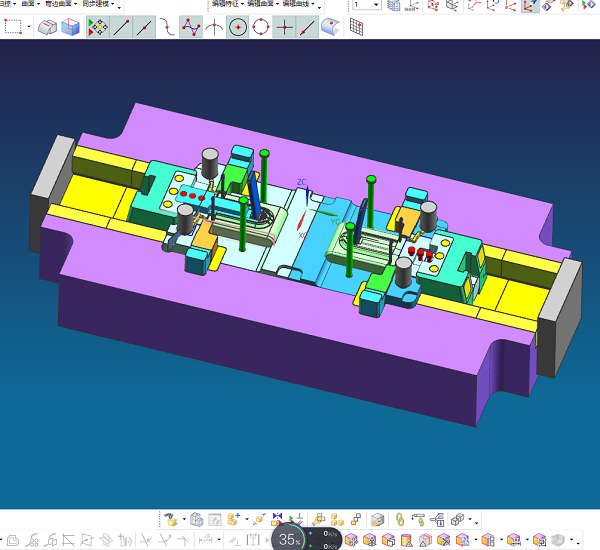The width and height of the screenshot is (600, 550).
Task: Click the point on face snap icon
Action: [x=331, y=27]
